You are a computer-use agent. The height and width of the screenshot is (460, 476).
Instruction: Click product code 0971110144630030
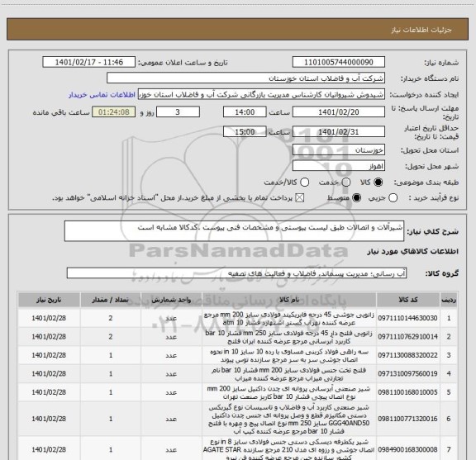pyautogui.click(x=407, y=318)
